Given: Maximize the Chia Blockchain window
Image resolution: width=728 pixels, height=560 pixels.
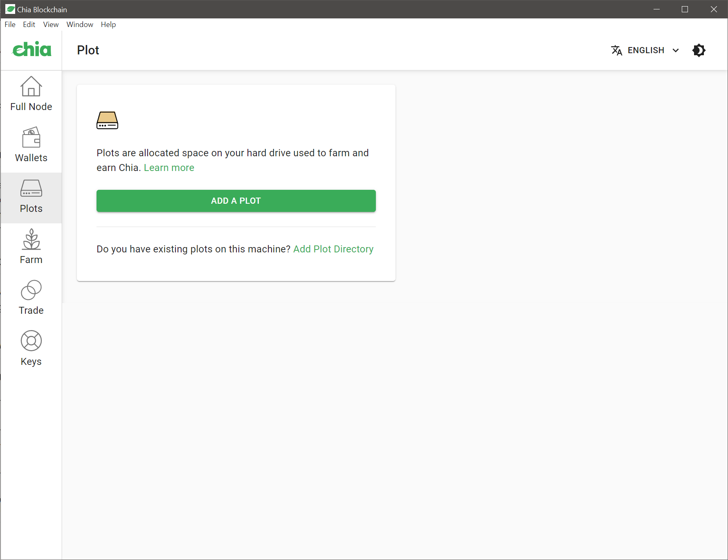Looking at the screenshot, I should pyautogui.click(x=685, y=9).
